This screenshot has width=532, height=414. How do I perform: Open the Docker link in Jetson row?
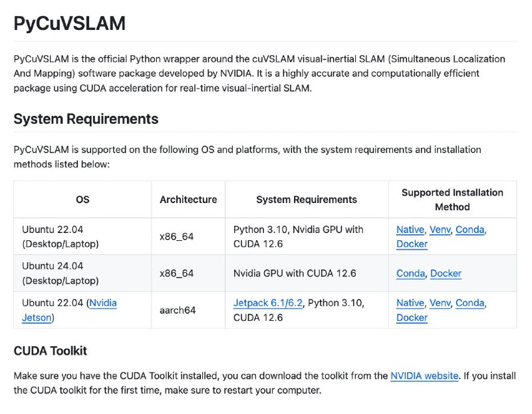click(x=412, y=317)
